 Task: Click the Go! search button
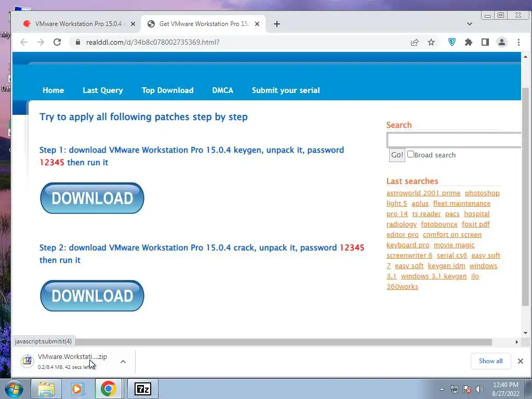click(397, 155)
